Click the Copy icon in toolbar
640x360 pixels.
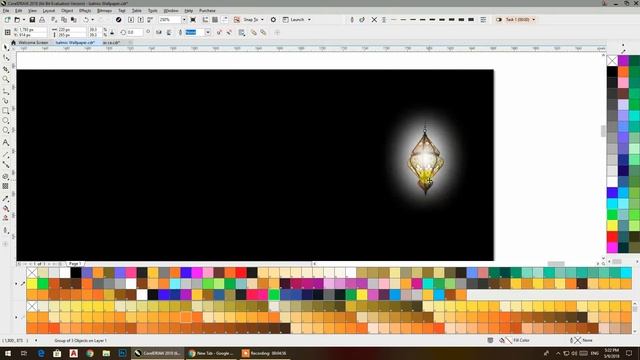(x=64, y=20)
